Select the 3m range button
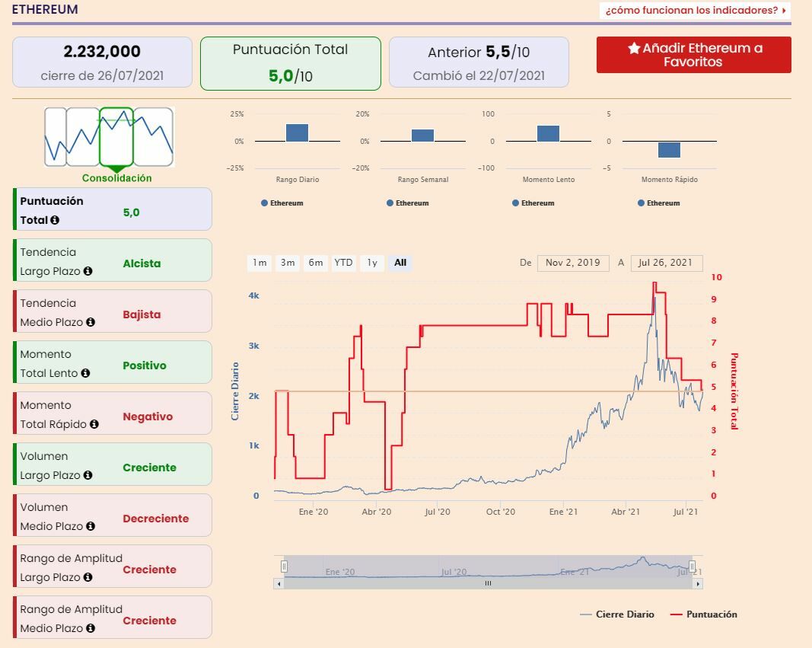The image size is (812, 648). 288,263
